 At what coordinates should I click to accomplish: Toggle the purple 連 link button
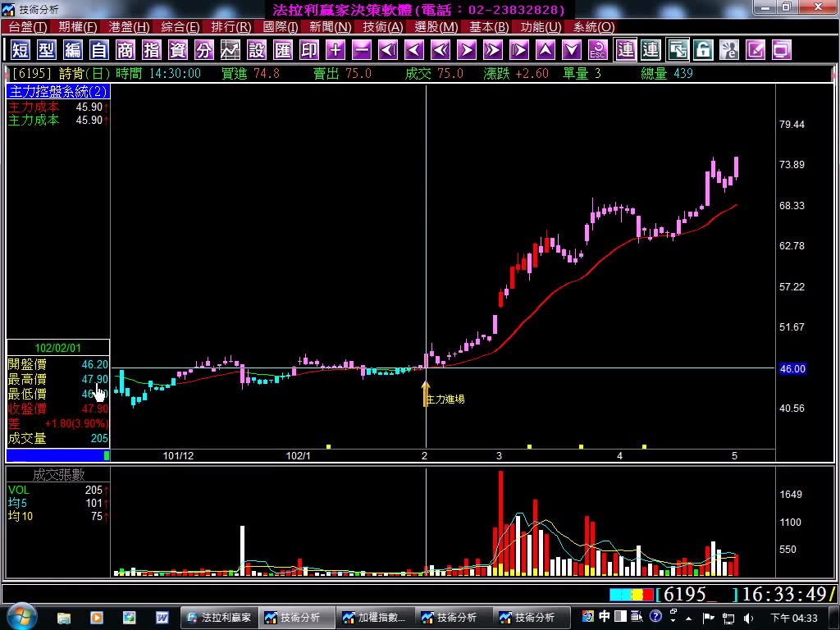tap(625, 50)
